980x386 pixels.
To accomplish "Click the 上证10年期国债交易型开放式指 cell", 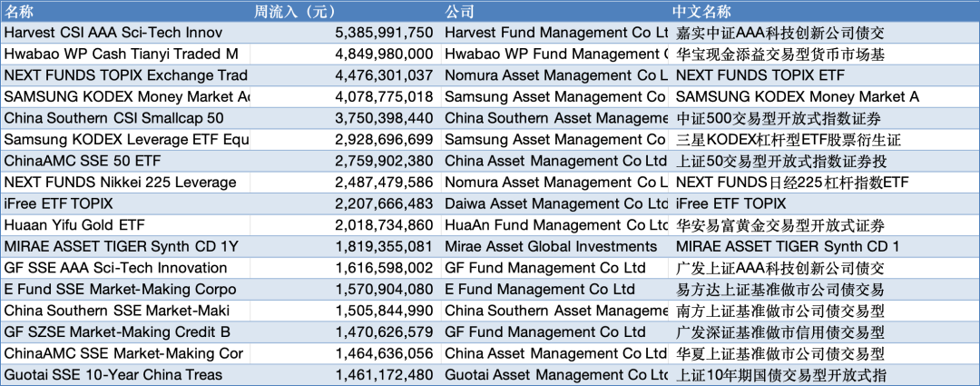I will point(824,375).
